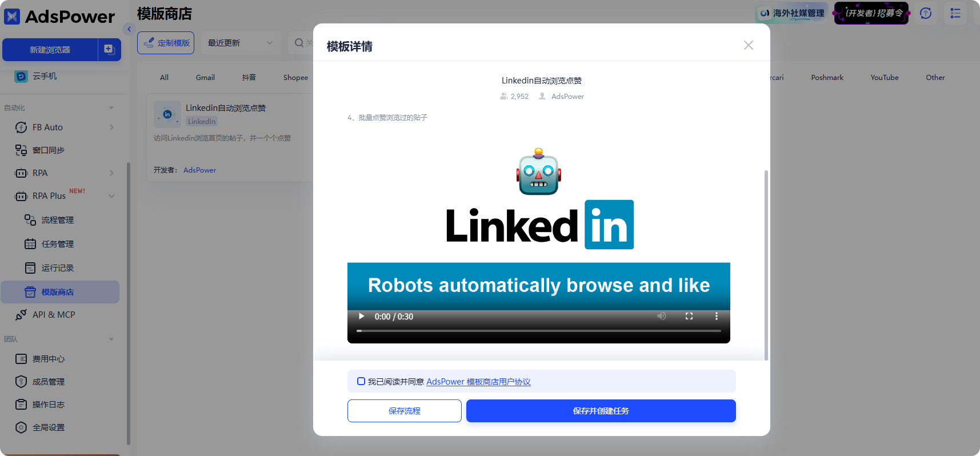
Task: Click the LinkedIn template card icon
Action: pyautogui.click(x=167, y=114)
